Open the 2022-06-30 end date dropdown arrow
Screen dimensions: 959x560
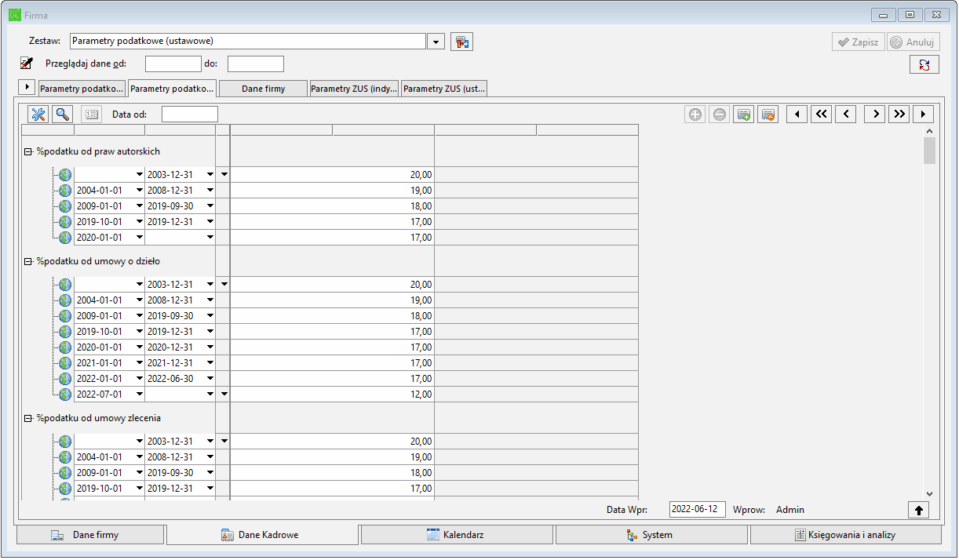210,379
